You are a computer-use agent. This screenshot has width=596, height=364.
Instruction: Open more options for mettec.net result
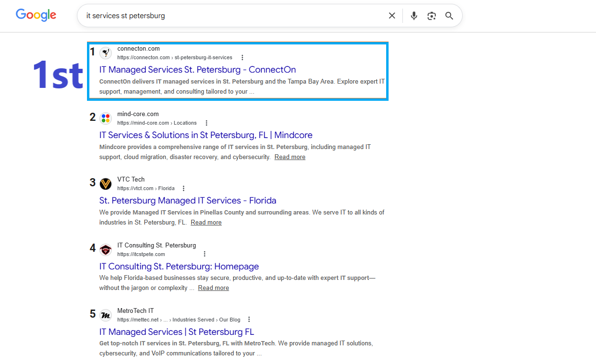coord(249,320)
